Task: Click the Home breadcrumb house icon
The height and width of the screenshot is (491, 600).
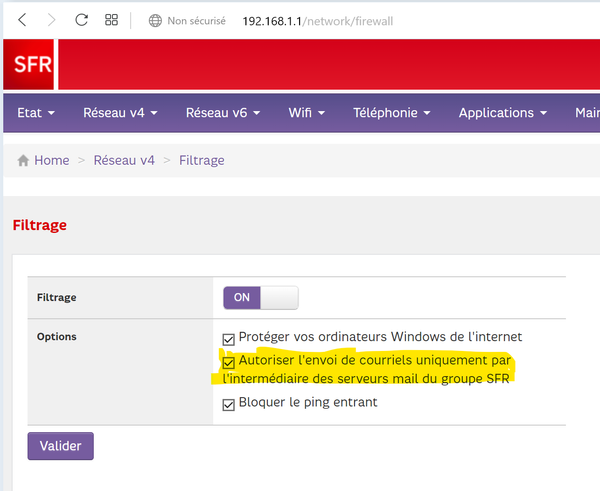Action: point(23,161)
